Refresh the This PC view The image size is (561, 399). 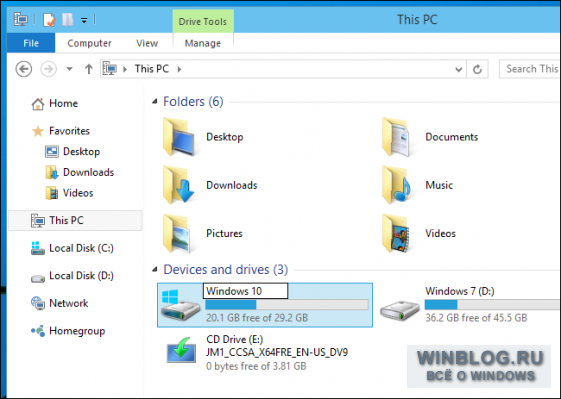click(477, 69)
